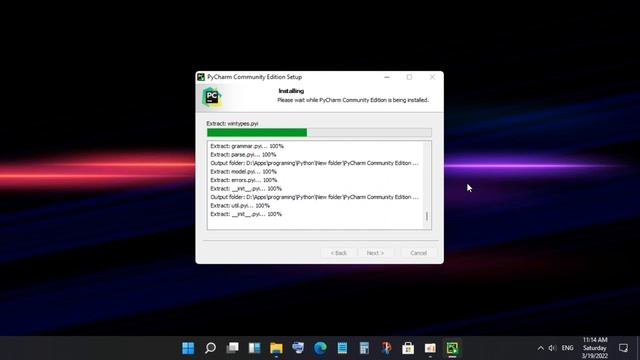Click the PyCharm logo in installer header
The height and width of the screenshot is (360, 640).
pos(212,97)
